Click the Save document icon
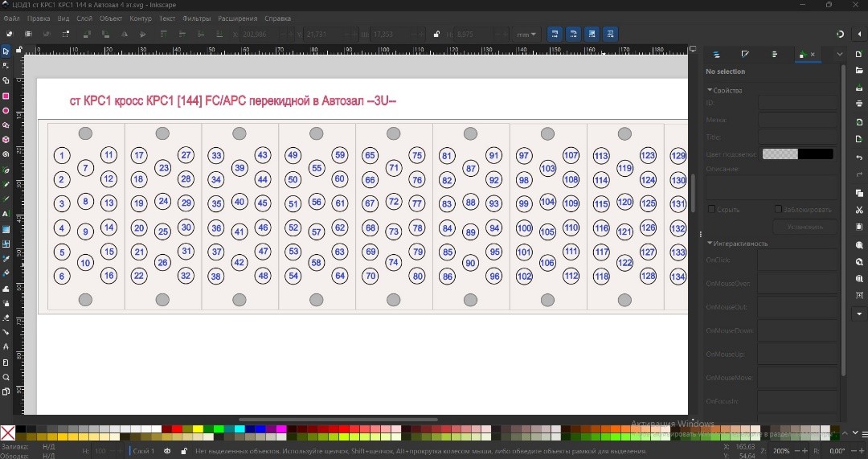868x459 pixels. pos(859,88)
